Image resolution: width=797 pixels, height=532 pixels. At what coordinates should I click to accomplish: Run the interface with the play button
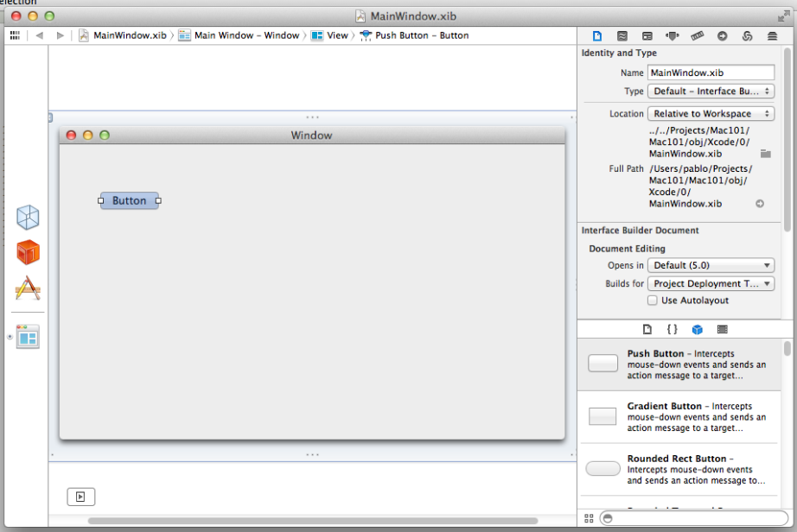pyautogui.click(x=81, y=497)
